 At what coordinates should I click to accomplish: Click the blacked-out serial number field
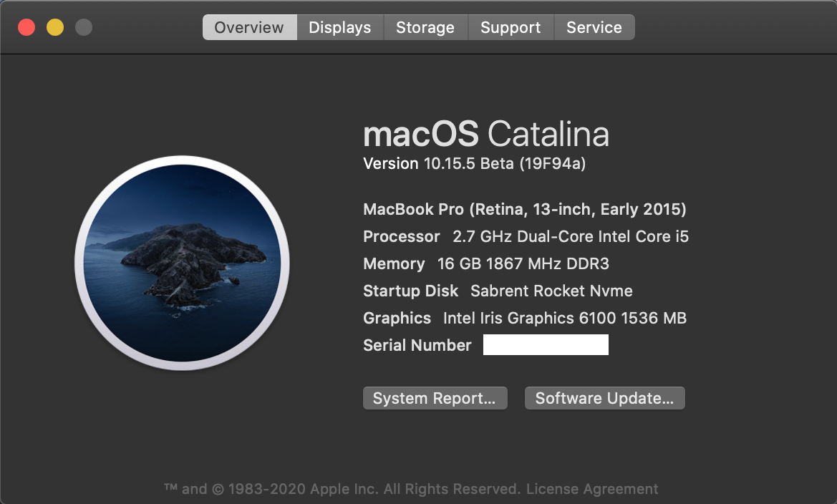tap(546, 345)
